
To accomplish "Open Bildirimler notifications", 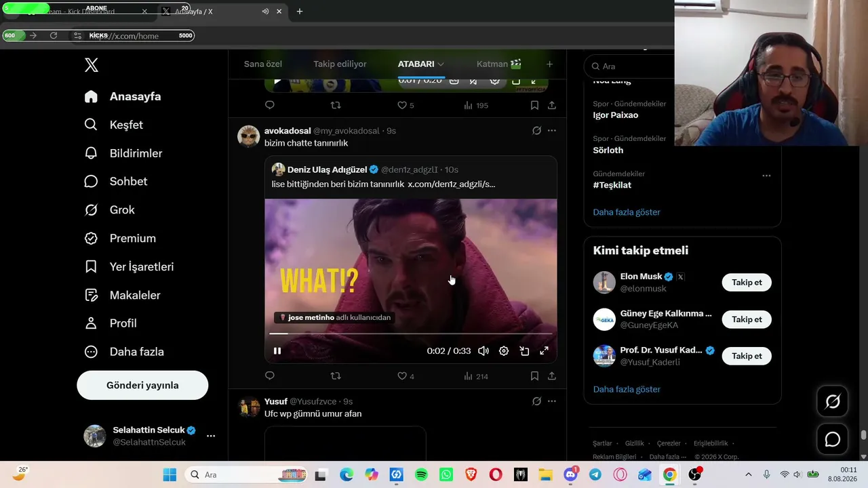I will click(x=123, y=153).
